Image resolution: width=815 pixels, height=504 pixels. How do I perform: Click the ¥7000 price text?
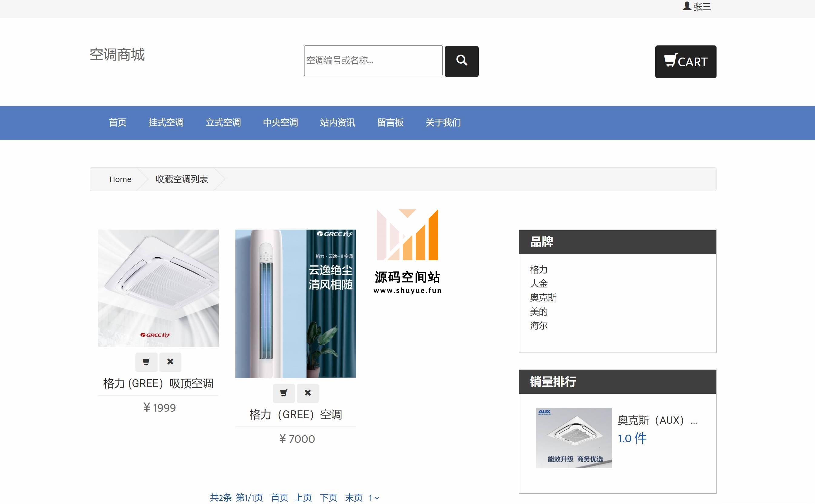click(297, 439)
